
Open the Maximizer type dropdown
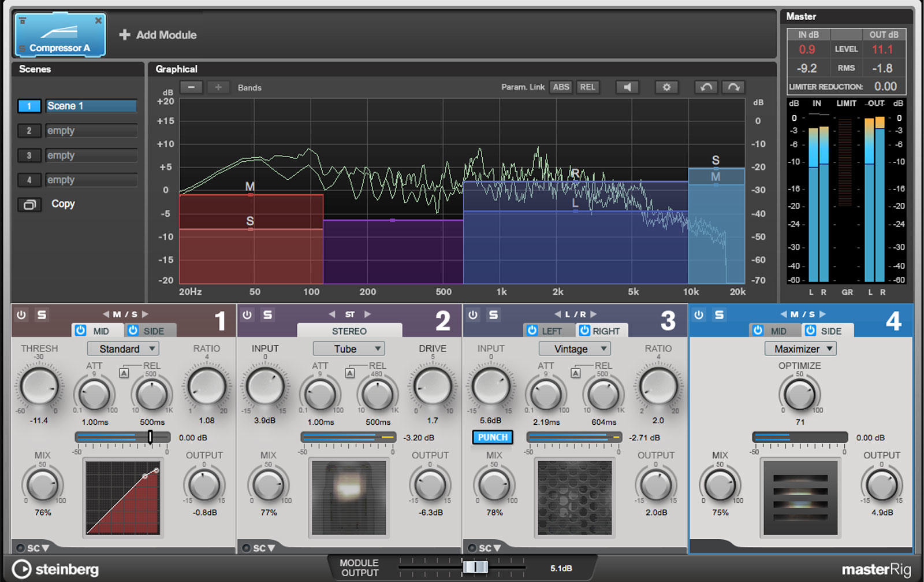[x=800, y=349]
